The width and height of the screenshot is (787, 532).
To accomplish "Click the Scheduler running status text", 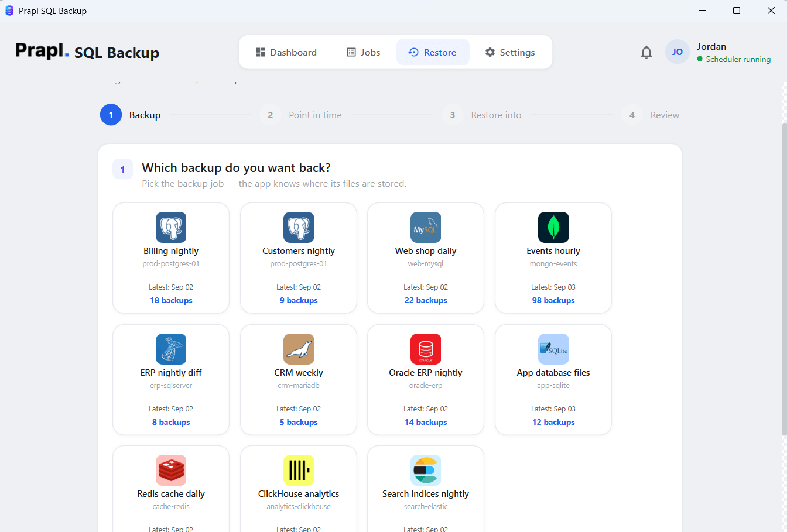I will (x=738, y=59).
